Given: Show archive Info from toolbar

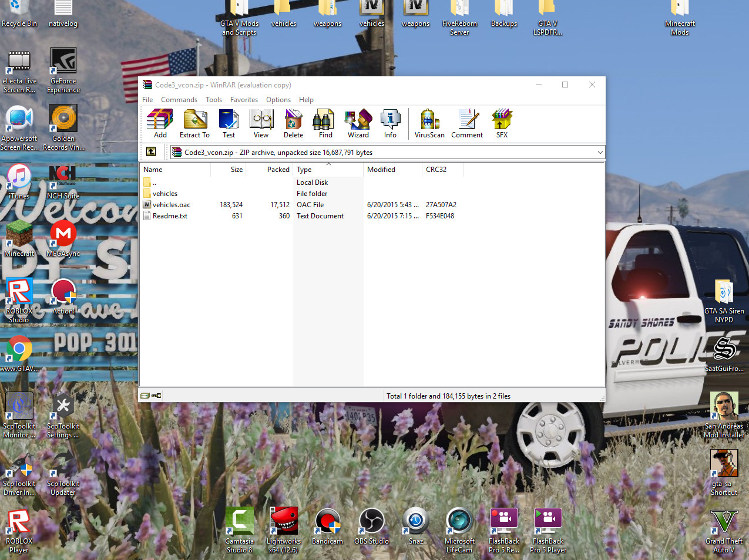Looking at the screenshot, I should click(390, 123).
